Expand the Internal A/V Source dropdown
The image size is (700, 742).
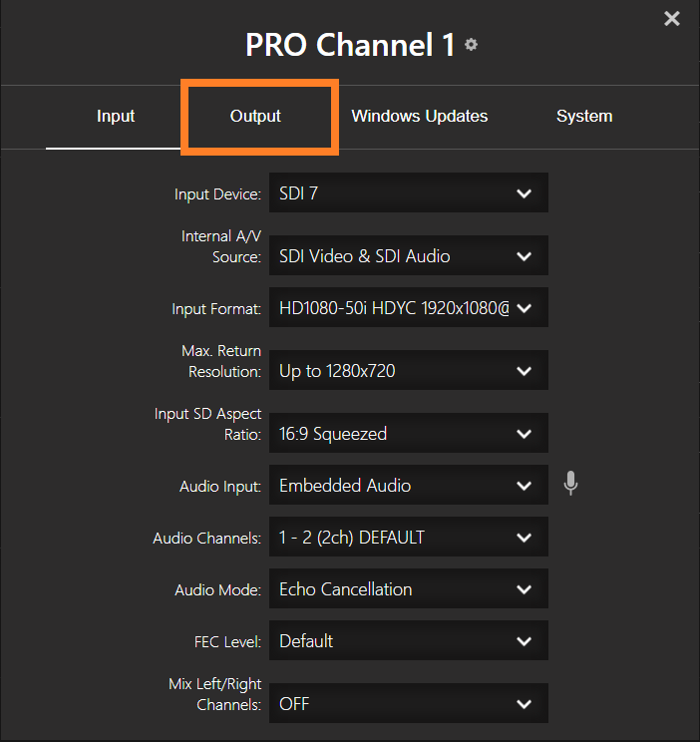pos(407,256)
